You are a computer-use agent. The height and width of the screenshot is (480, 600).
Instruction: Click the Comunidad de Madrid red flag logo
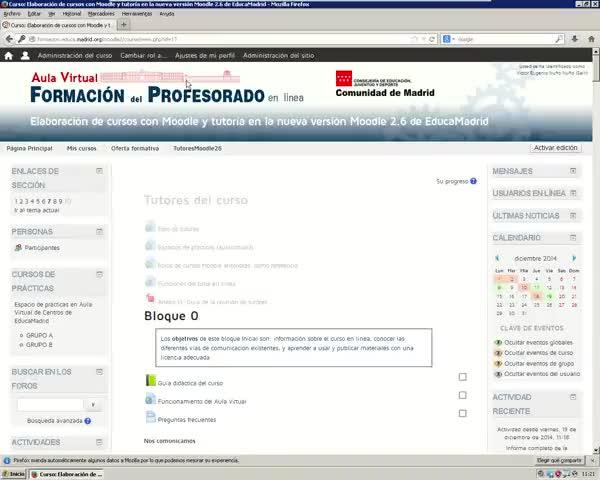pyautogui.click(x=344, y=78)
